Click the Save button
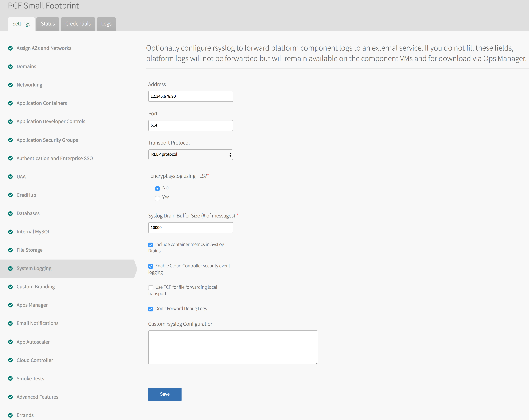Viewport: 529px width, 420px height. point(165,394)
